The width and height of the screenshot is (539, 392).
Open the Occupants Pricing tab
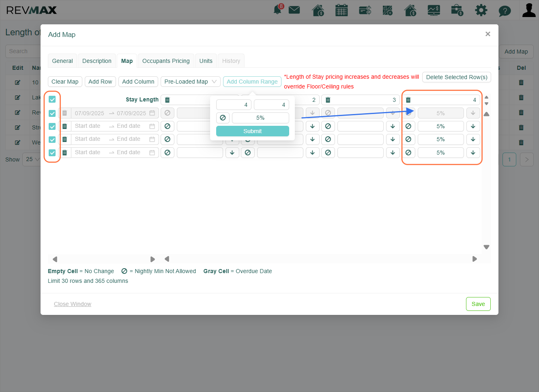pyautogui.click(x=166, y=61)
